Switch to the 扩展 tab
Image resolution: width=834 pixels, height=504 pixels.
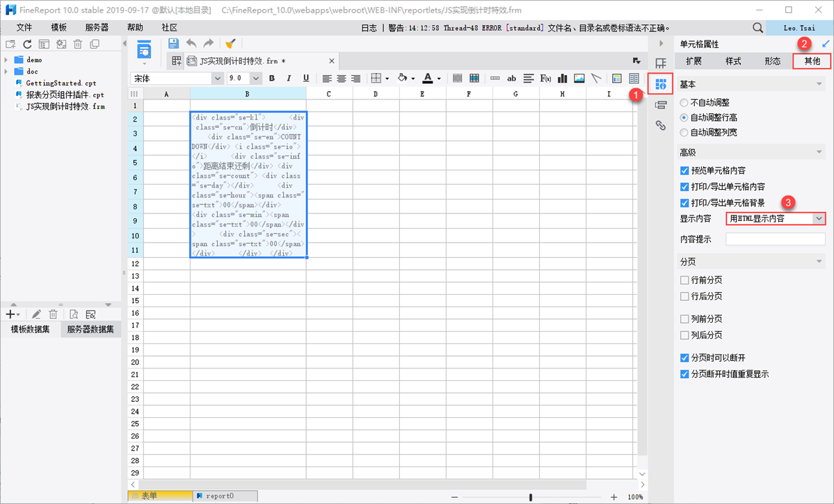[693, 61]
